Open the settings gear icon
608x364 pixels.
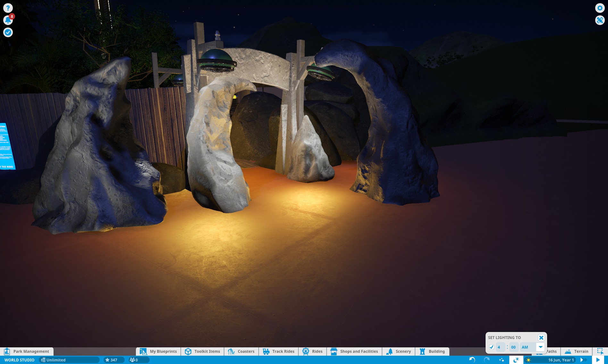[x=600, y=8]
